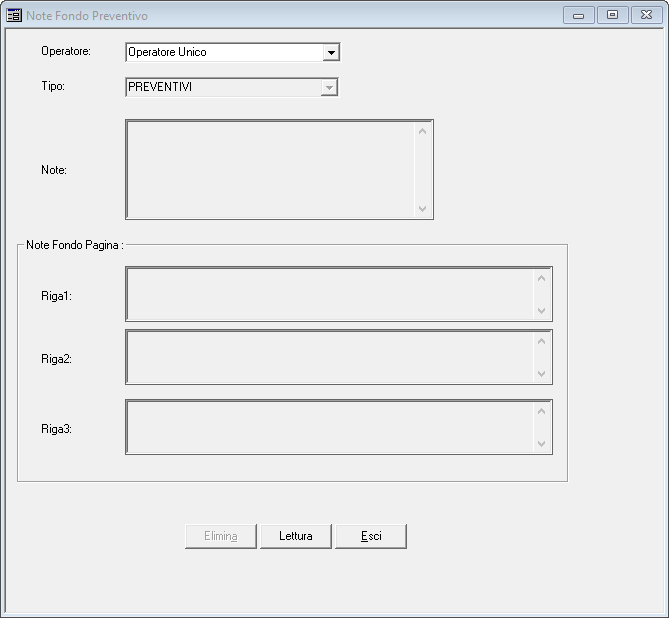
Task: Click Riga1 scroll down arrow
Action: (542, 310)
